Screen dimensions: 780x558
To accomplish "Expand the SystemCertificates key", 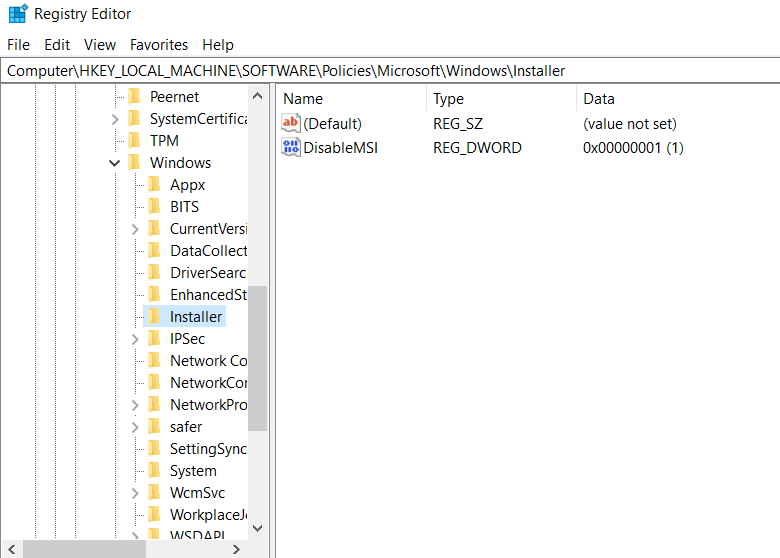I will [x=115, y=119].
